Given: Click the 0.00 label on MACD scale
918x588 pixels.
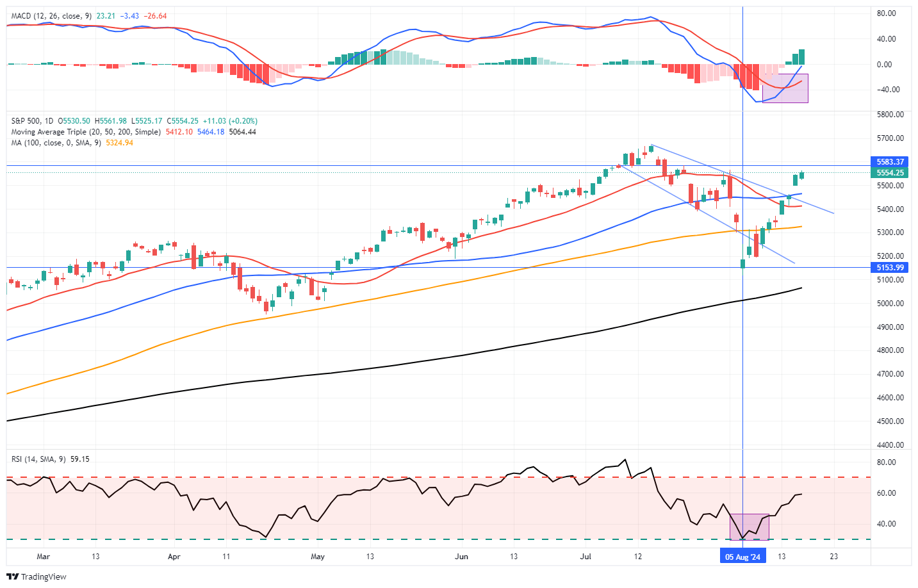Looking at the screenshot, I should coord(885,65).
